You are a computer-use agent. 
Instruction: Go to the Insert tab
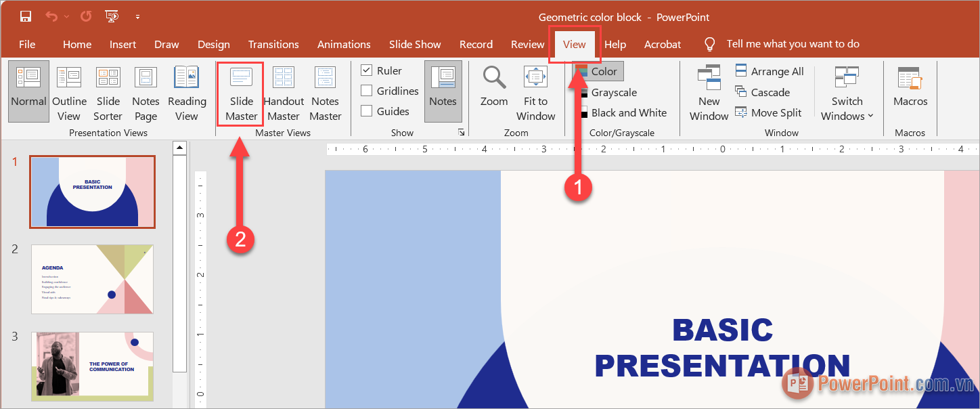point(123,45)
